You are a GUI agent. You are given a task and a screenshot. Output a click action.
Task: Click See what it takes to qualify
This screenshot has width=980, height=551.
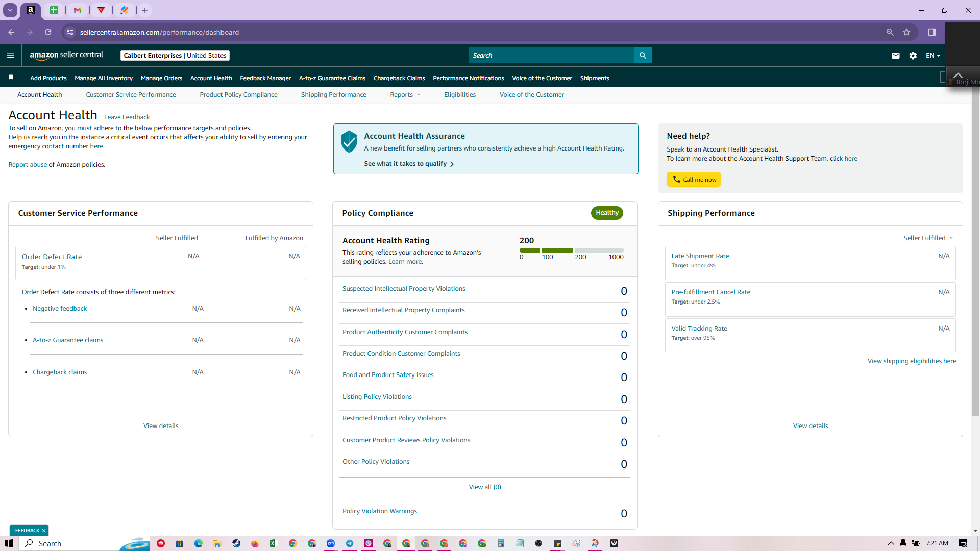[x=409, y=164]
